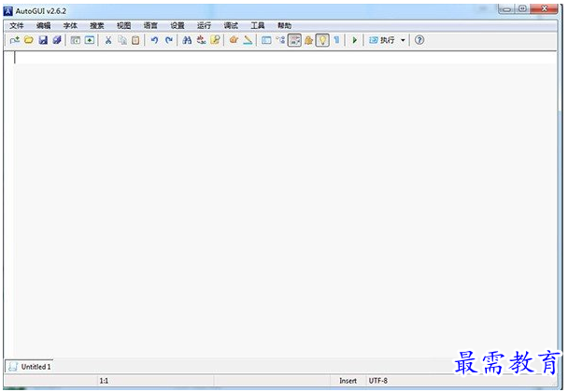The height and width of the screenshot is (392, 568).
Task: Open the 编辑 menu
Action: (44, 25)
